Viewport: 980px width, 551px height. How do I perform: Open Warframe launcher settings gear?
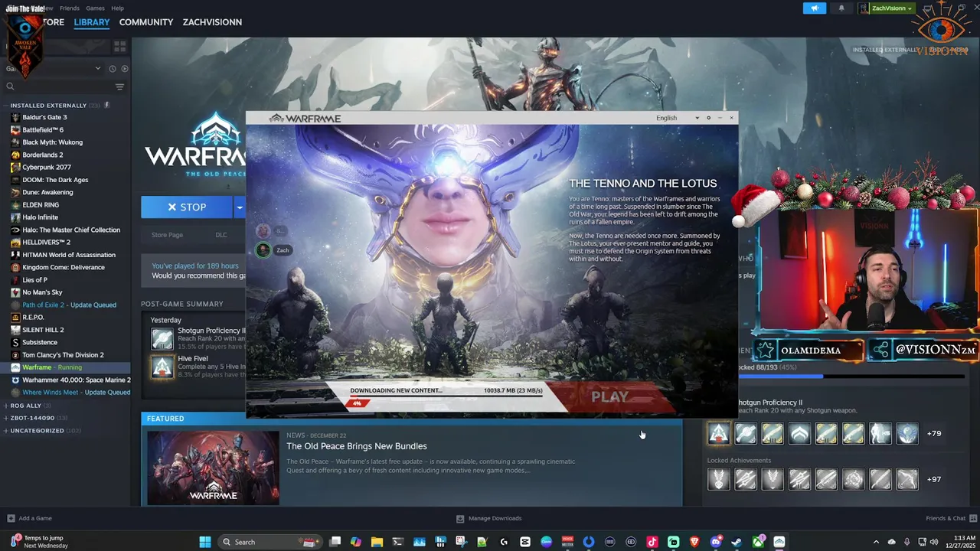pos(708,118)
